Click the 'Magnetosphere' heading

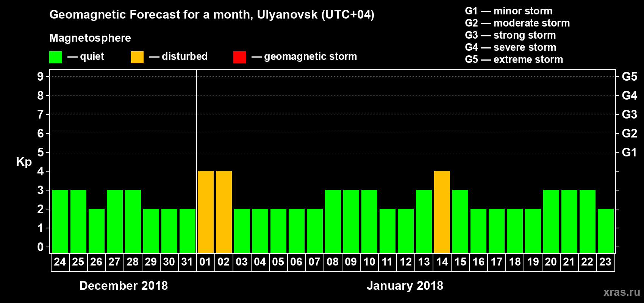[90, 38]
